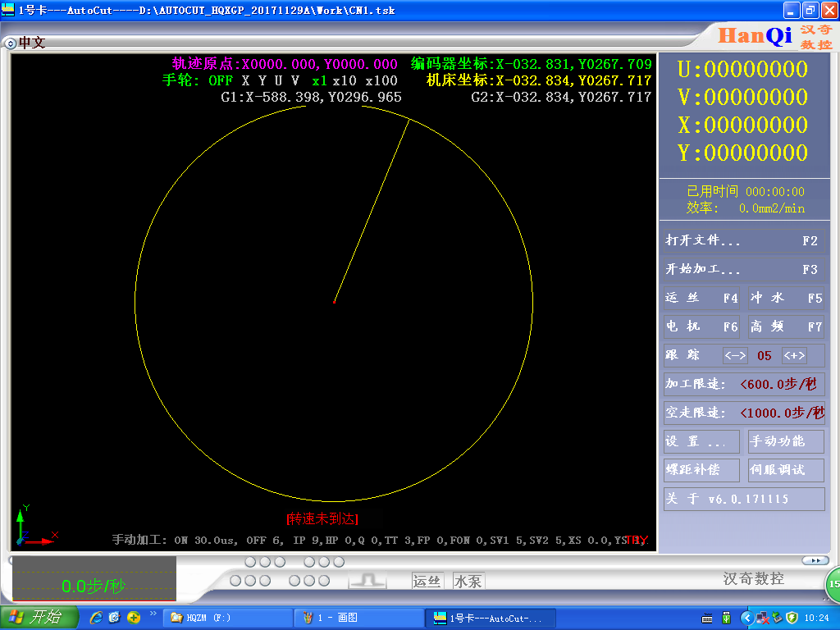Click the green round indicator at right edge
Screen dimensions: 840x630
833,583
